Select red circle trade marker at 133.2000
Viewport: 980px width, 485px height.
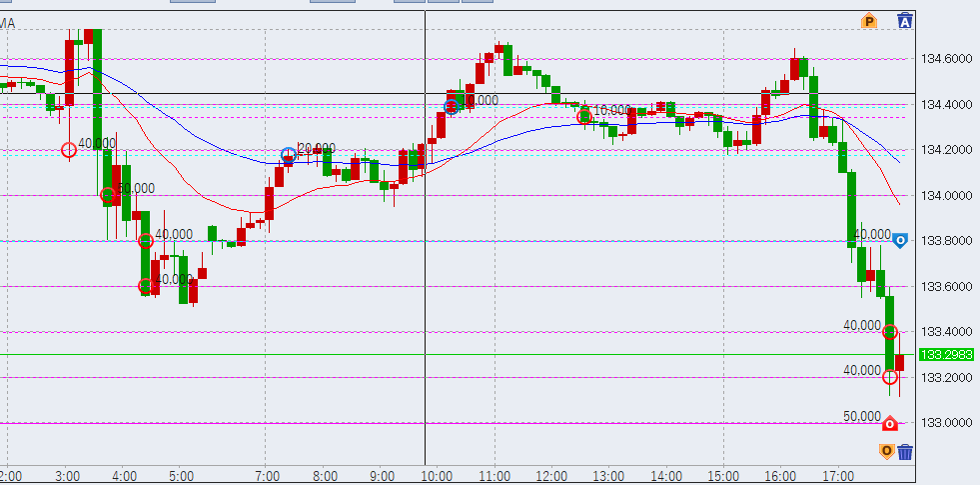[890, 377]
